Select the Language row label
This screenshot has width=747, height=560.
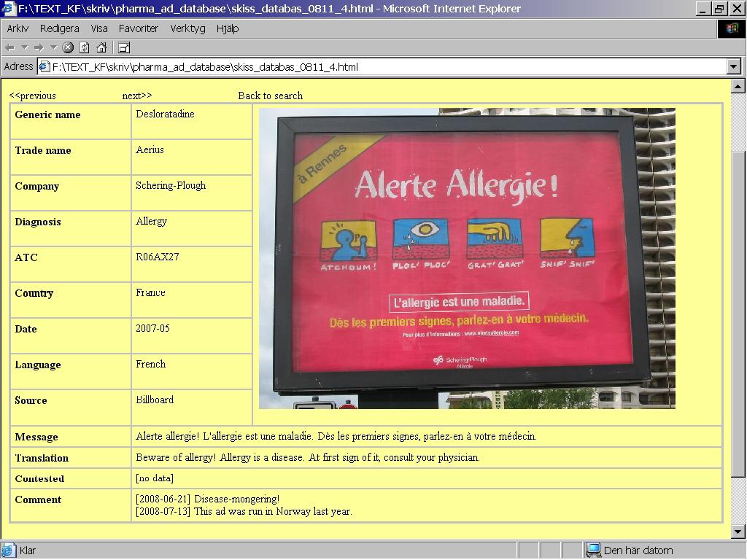tap(38, 365)
